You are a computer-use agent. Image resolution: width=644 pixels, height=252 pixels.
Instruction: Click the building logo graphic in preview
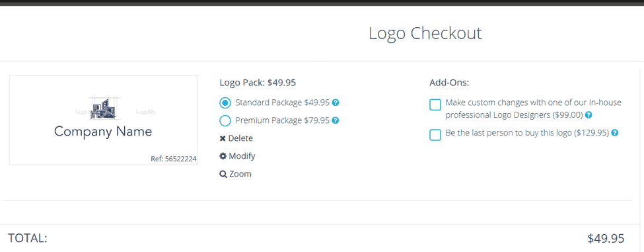[102, 109]
